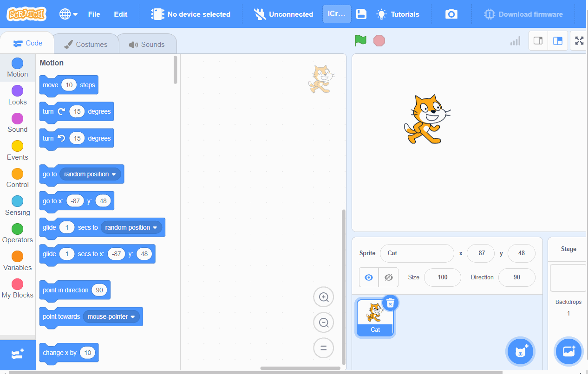Screen dimensions: 588x374
Task: Reset workspace zoom with equals icon
Action: 324,348
